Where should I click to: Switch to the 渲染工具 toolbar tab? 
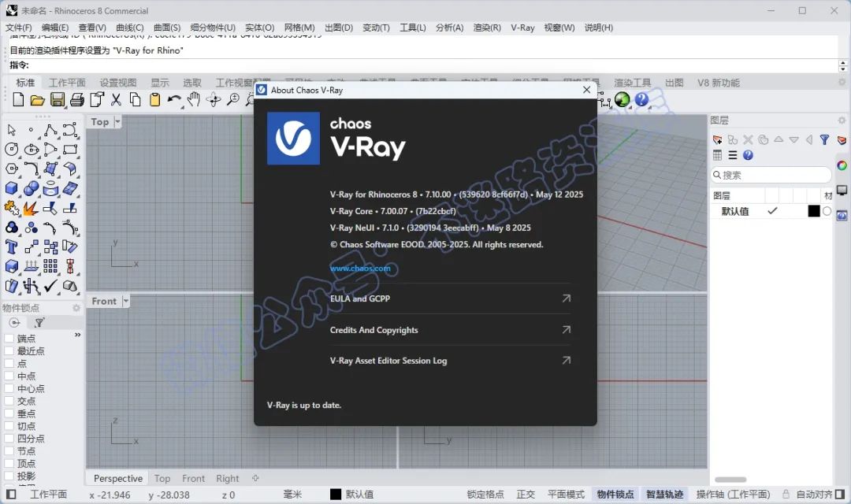click(x=632, y=83)
